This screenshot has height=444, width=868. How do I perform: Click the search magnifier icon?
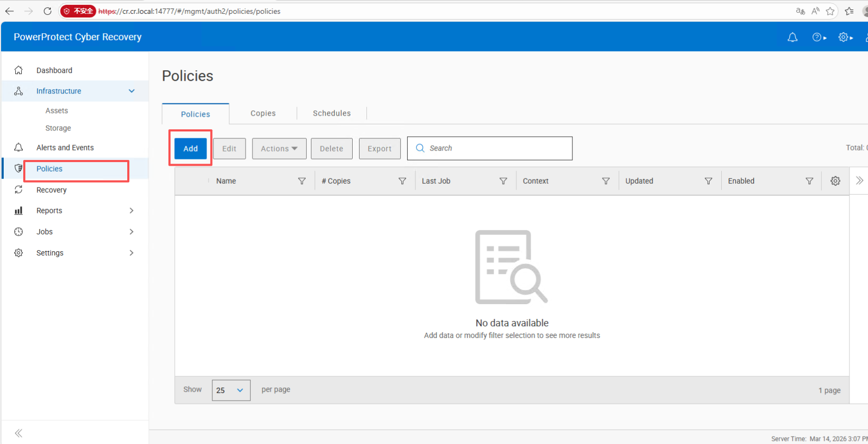(420, 148)
